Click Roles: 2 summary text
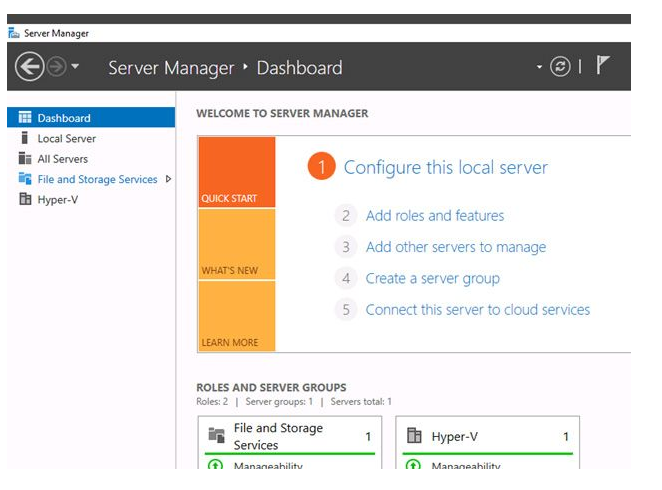The height and width of the screenshot is (490, 662). point(212,401)
